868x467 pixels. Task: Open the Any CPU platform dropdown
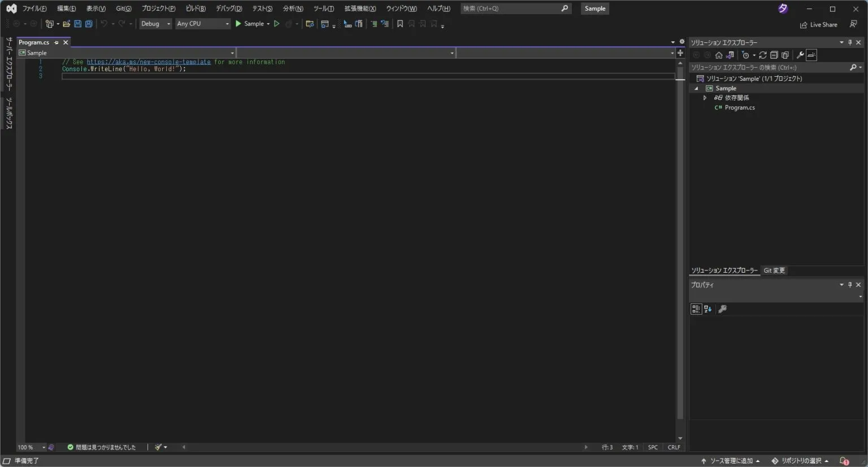(x=202, y=23)
